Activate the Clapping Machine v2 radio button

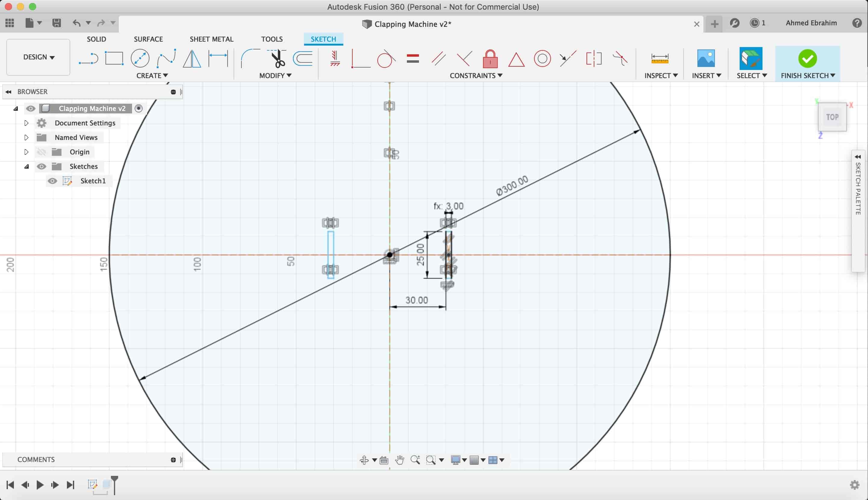coord(139,109)
